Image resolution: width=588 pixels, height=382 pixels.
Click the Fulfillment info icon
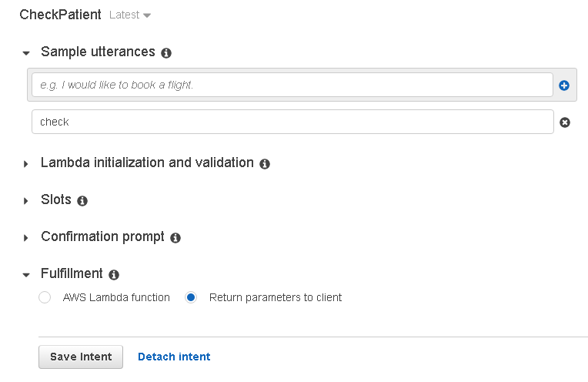click(114, 275)
